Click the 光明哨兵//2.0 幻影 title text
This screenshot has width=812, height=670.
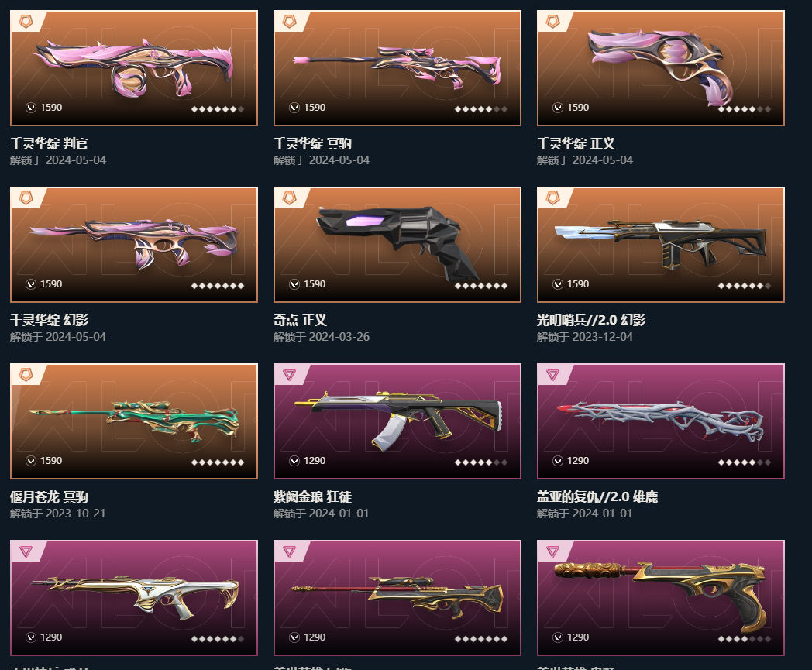click(591, 320)
